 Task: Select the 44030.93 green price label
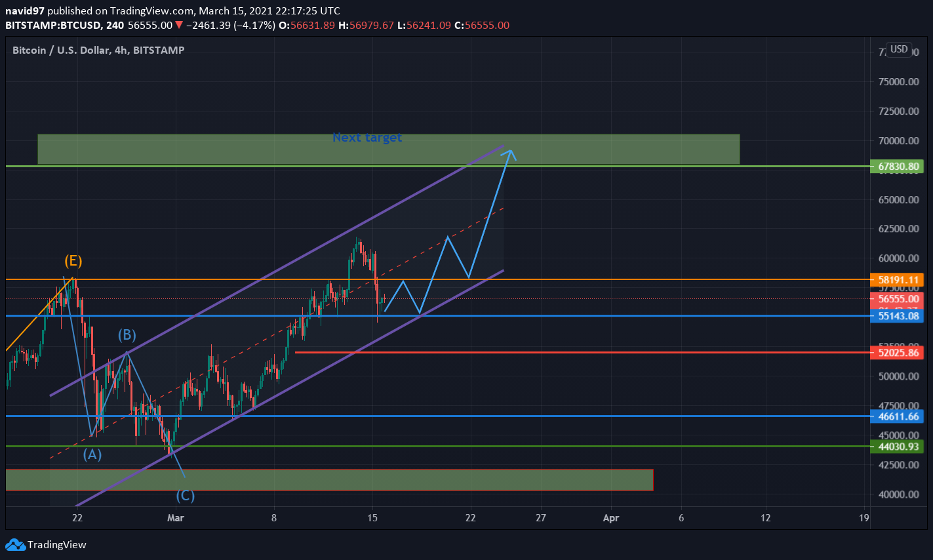[896, 447]
